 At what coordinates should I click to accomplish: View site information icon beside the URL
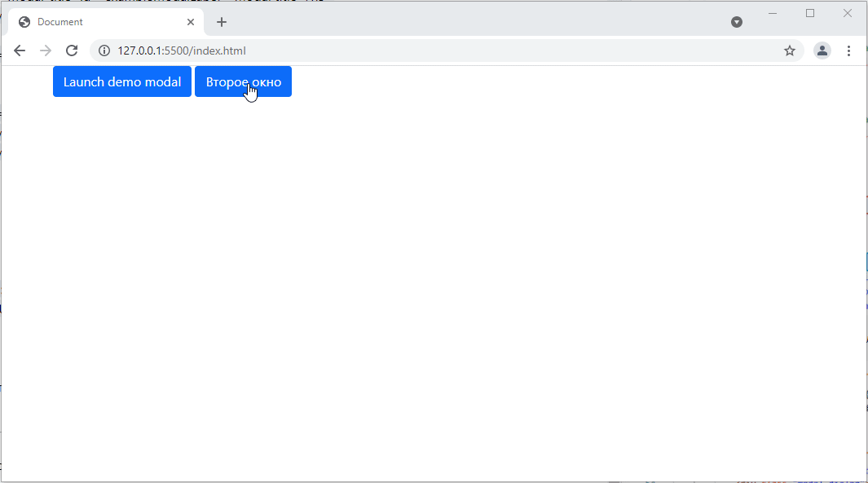(x=104, y=50)
